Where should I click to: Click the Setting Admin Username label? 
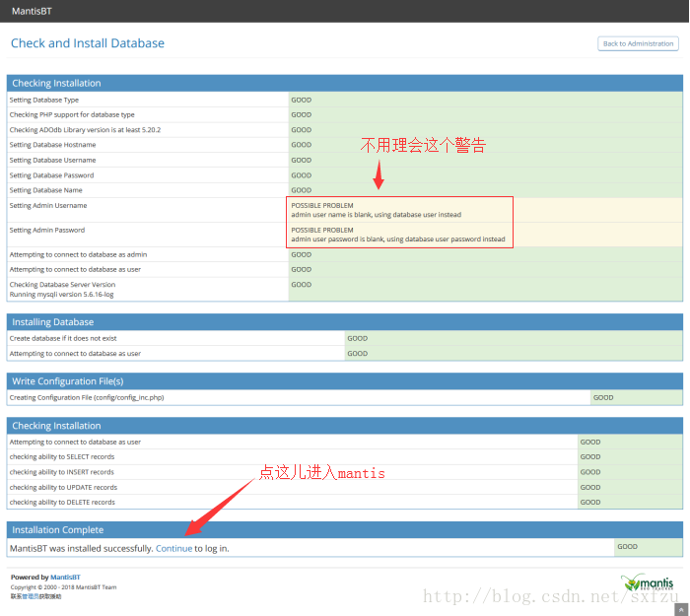click(48, 205)
